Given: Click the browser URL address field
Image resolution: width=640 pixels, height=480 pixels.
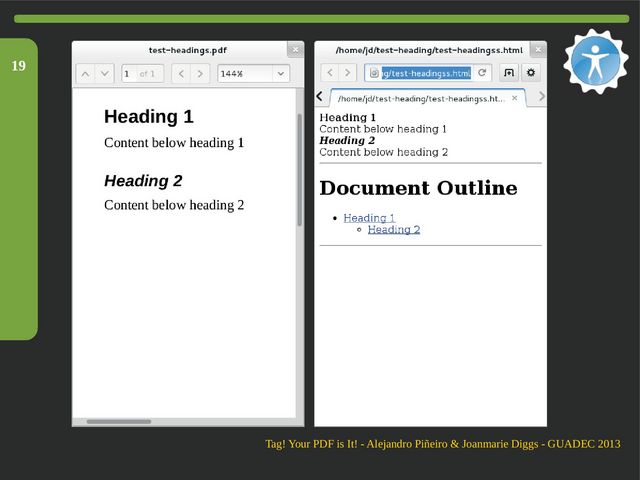Looking at the screenshot, I should 425,73.
